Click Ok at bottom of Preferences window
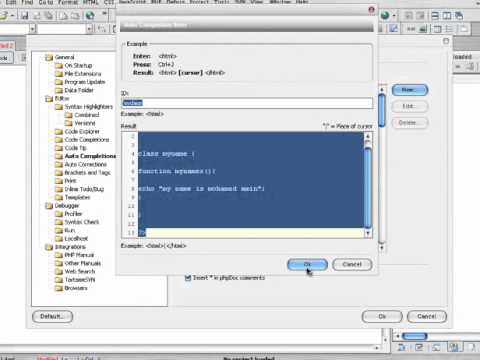The image size is (480, 360). click(382, 316)
